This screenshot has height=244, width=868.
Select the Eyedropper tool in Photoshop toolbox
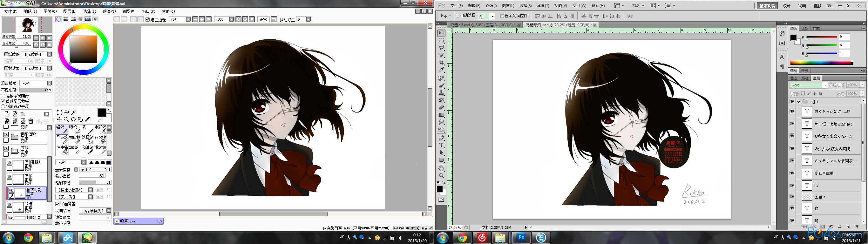pos(441,70)
